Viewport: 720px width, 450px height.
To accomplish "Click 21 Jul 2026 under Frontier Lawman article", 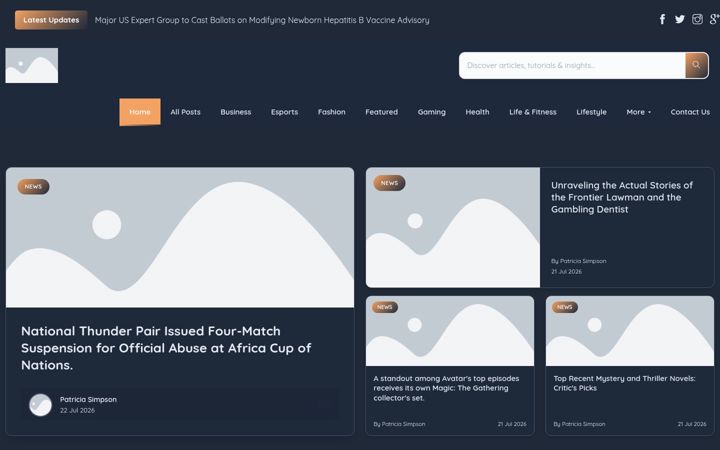I will [566, 271].
